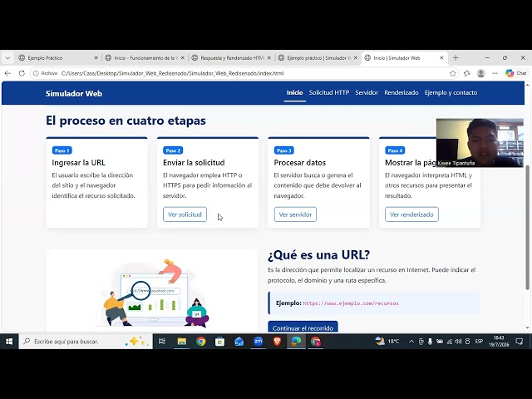
Task: Click the 'Paso 4' badge
Action: tap(395, 150)
